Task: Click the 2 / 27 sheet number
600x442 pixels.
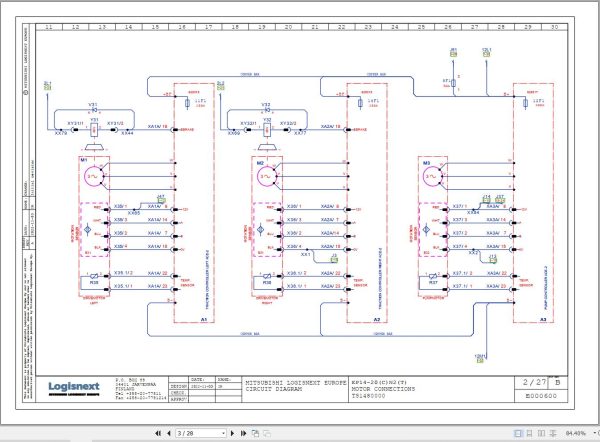Action: point(535,382)
